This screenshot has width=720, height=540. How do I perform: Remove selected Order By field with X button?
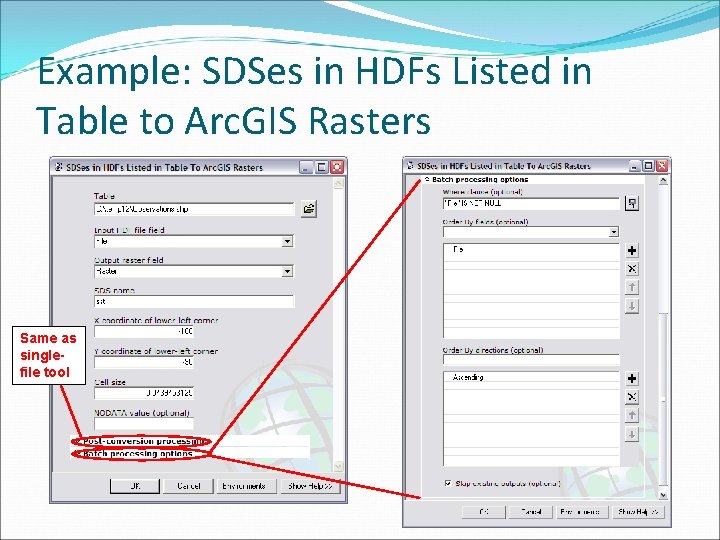tap(632, 269)
